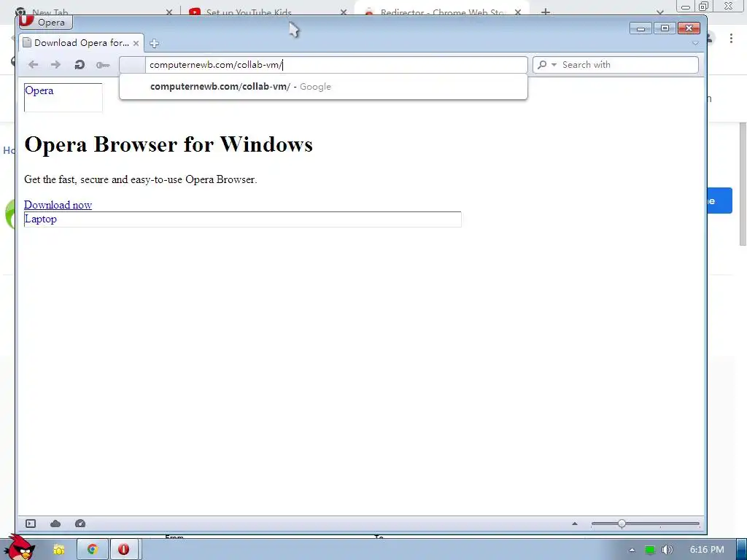
Task: Follow the Opera link in the box
Action: click(x=39, y=90)
